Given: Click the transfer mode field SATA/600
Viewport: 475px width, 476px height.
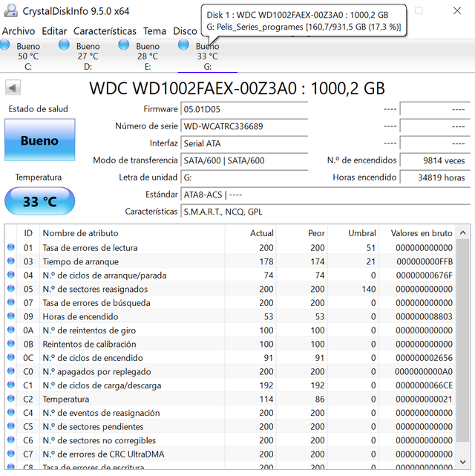Looking at the screenshot, I should click(x=244, y=160).
